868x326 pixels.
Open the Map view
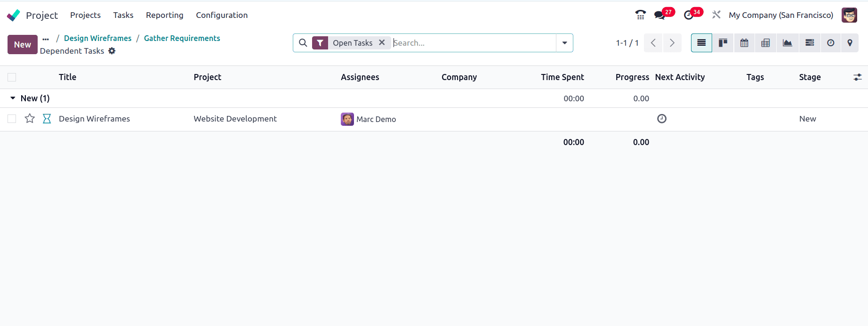tap(850, 43)
